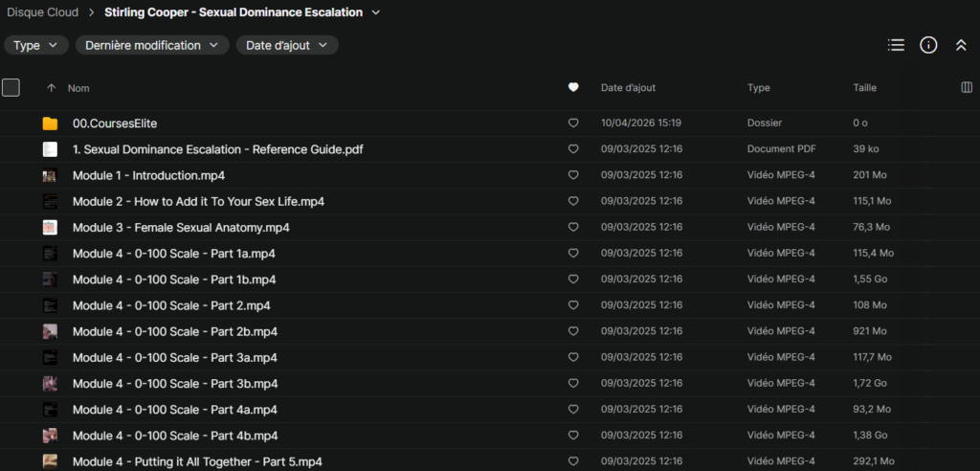Screen dimensions: 980x471
Task: Favorite the Reference Guide.pdf heart
Action: pyautogui.click(x=573, y=149)
